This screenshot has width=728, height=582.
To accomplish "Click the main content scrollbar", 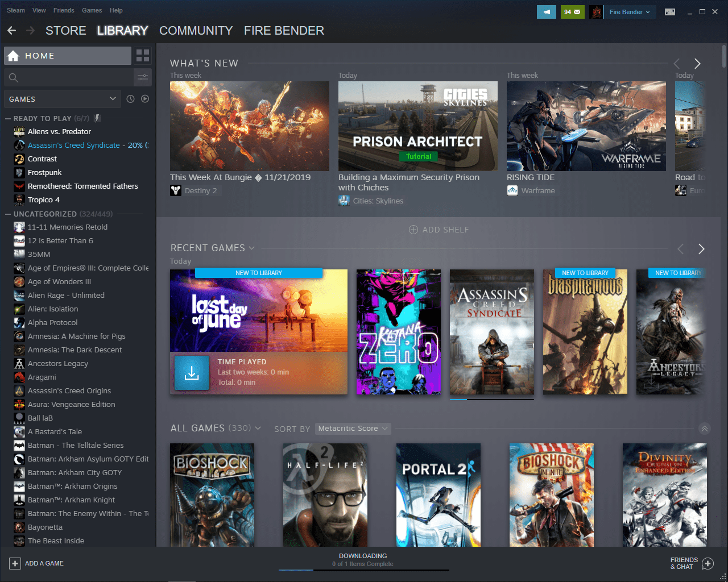I will 723,57.
